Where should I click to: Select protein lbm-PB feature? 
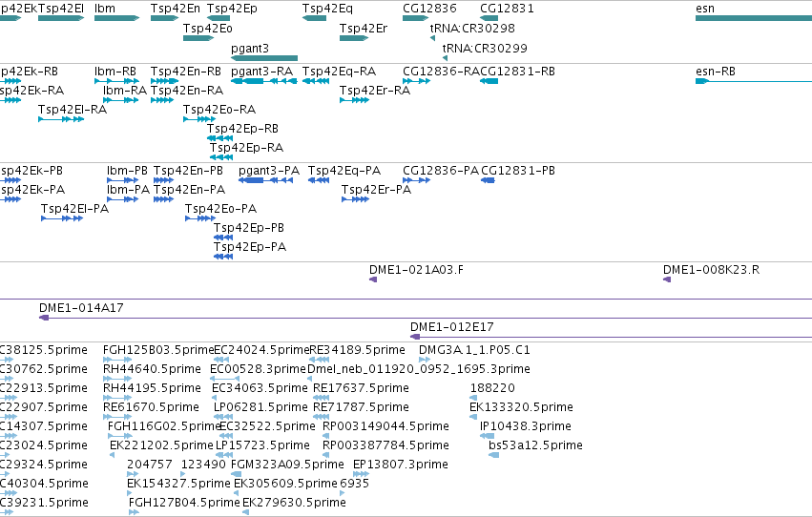[123, 180]
